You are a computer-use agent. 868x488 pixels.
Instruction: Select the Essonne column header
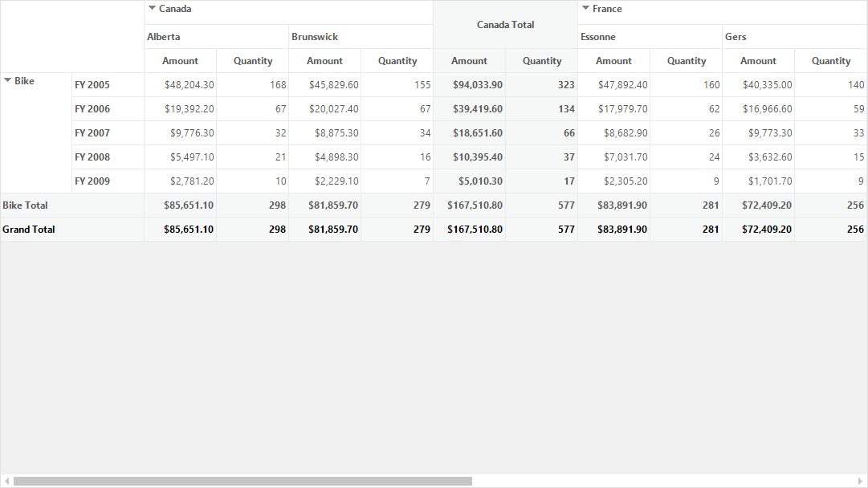coord(650,36)
